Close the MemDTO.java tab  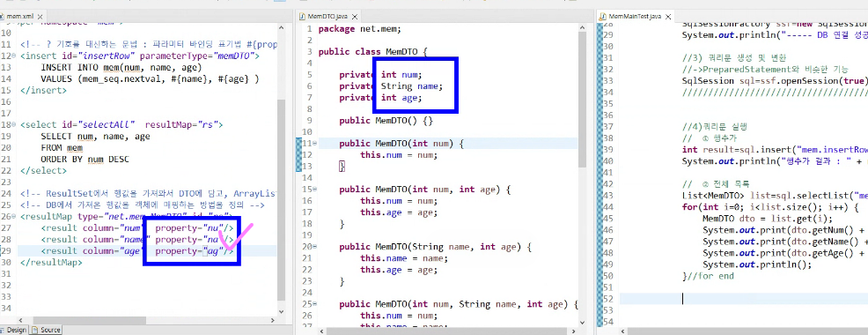[354, 17]
